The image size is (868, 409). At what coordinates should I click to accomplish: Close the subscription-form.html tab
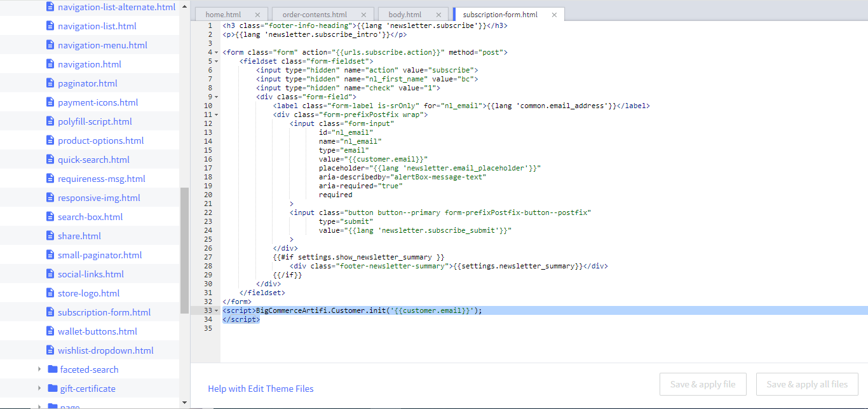554,15
